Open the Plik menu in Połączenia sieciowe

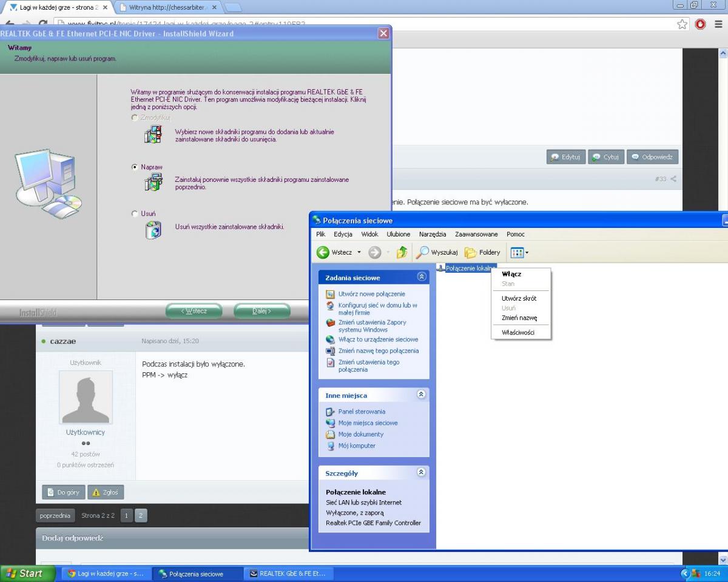click(x=320, y=234)
